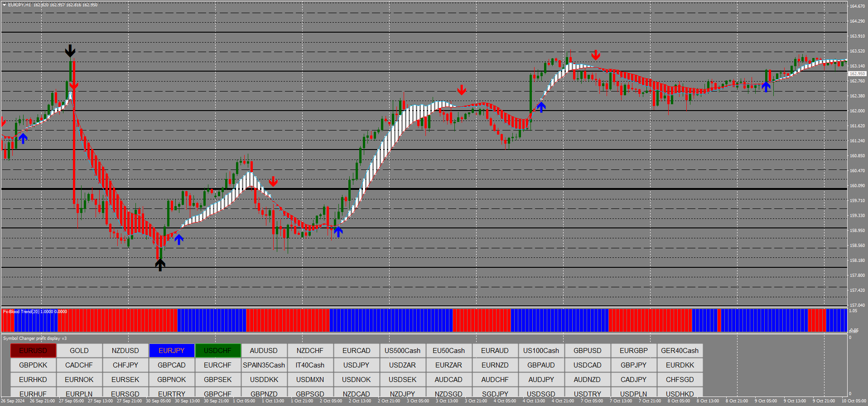Image resolution: width=868 pixels, height=406 pixels.
Task: Open the GER40Cash symbol chart
Action: [680, 351]
